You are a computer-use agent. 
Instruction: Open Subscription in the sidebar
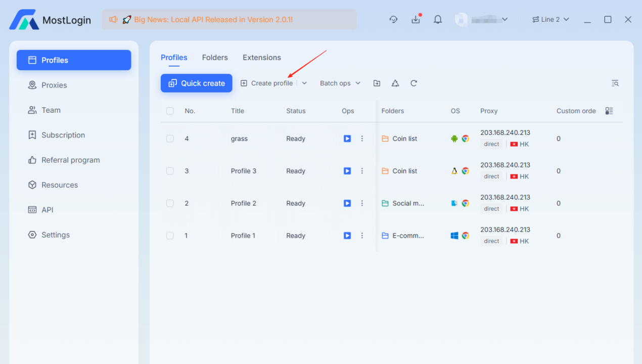pyautogui.click(x=74, y=135)
